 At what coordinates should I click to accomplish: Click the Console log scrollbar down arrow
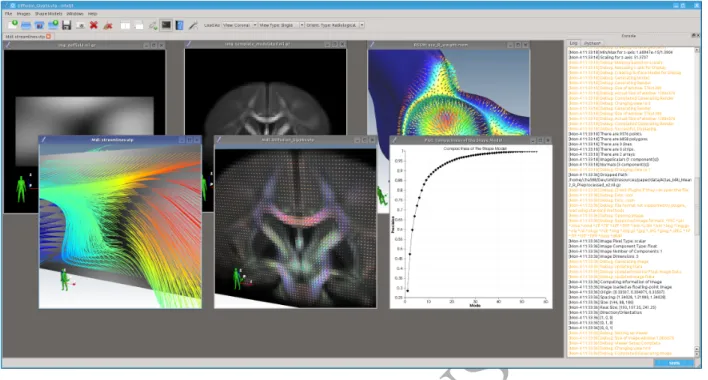(x=697, y=354)
